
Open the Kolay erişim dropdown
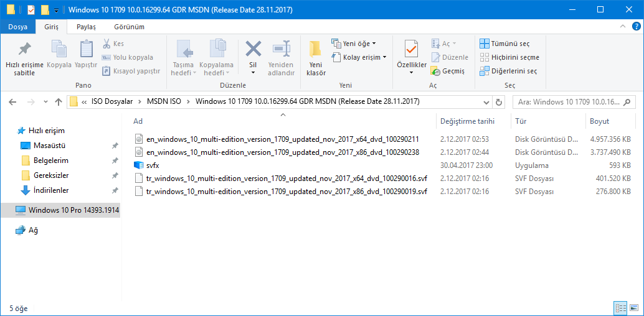(359, 57)
